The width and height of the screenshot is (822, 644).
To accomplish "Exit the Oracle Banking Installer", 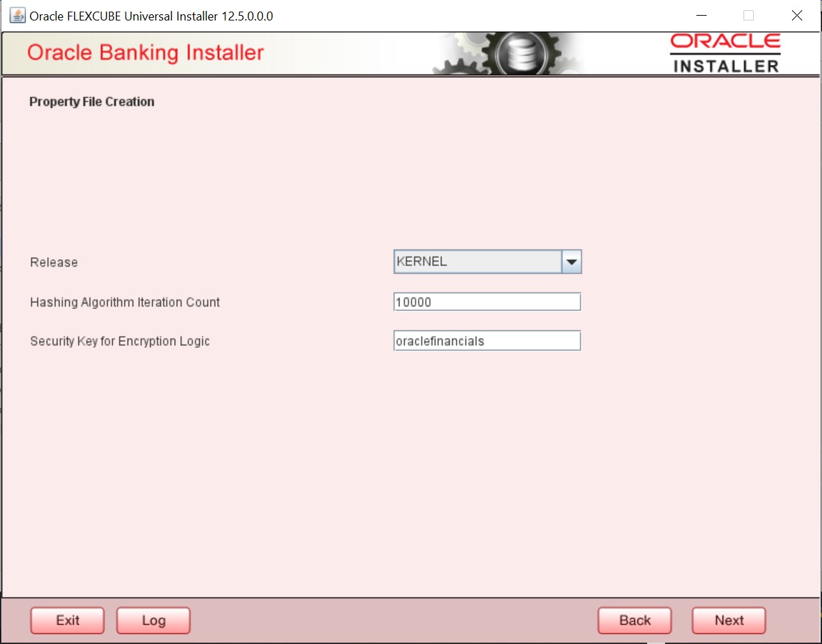I will [68, 620].
